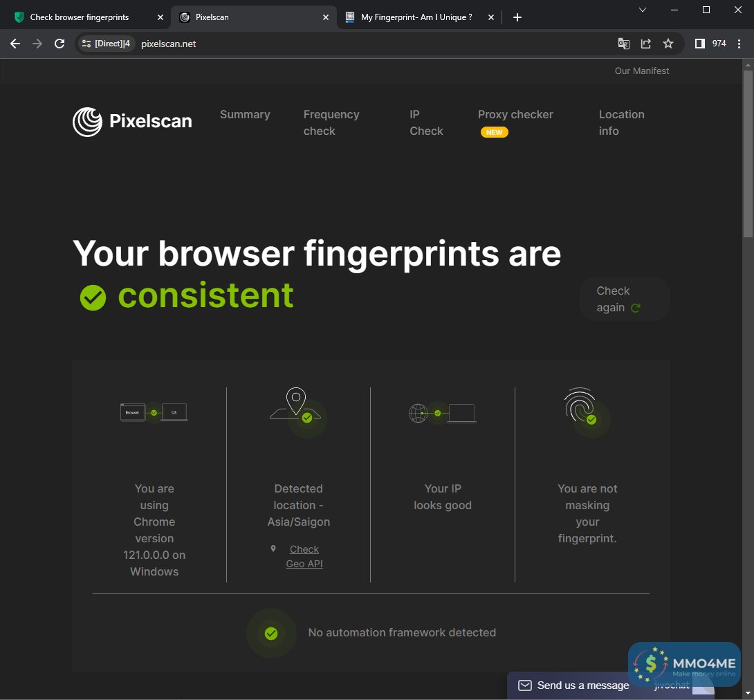Switch to My Fingerprint- Am I Unique tab
This screenshot has height=700, width=754.
[416, 17]
